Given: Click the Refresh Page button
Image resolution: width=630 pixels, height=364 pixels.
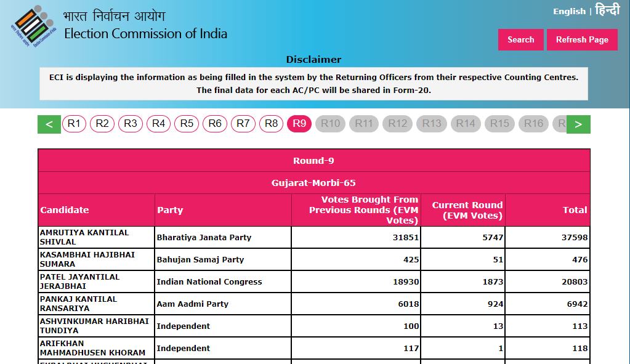Looking at the screenshot, I should click(581, 39).
